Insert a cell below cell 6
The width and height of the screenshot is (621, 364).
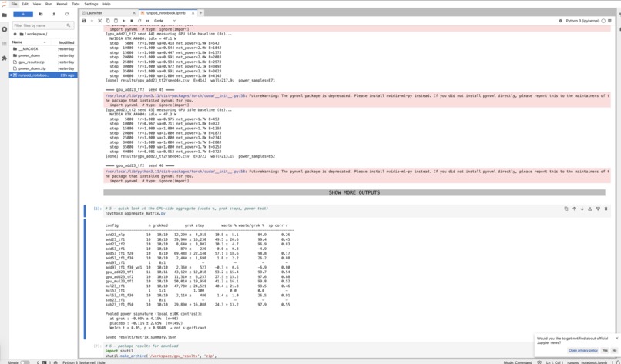(598, 209)
